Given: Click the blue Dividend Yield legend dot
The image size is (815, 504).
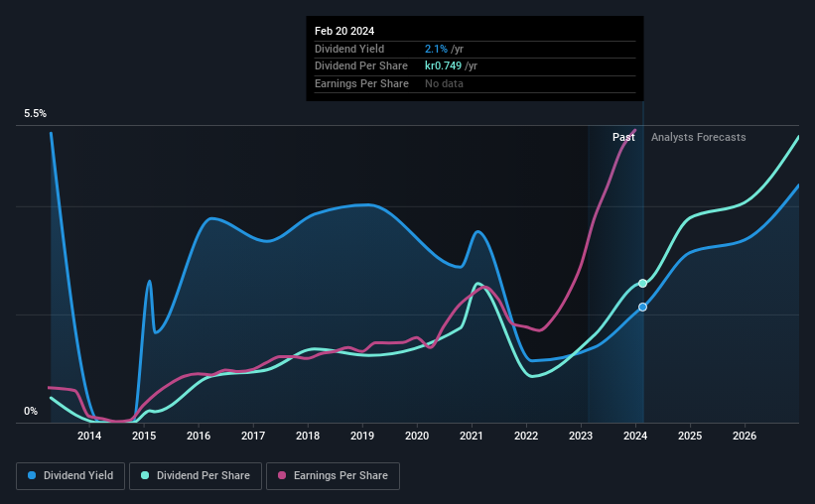Looking at the screenshot, I should pyautogui.click(x=32, y=475).
